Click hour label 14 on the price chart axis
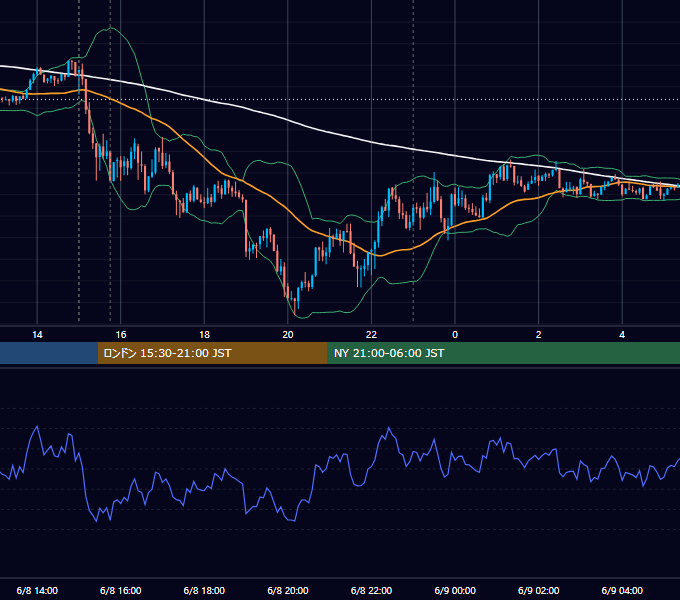This screenshot has height=600, width=680. pos(37,335)
